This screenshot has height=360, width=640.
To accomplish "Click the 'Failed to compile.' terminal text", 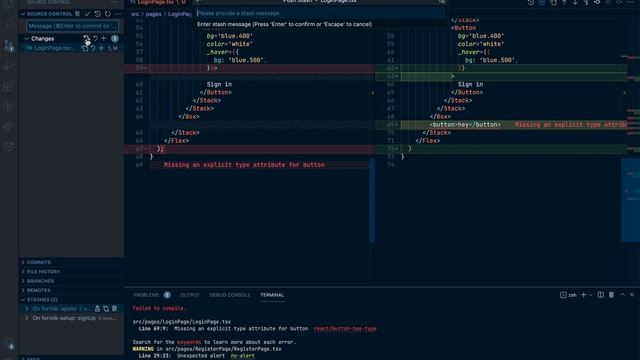I will pos(159,308).
